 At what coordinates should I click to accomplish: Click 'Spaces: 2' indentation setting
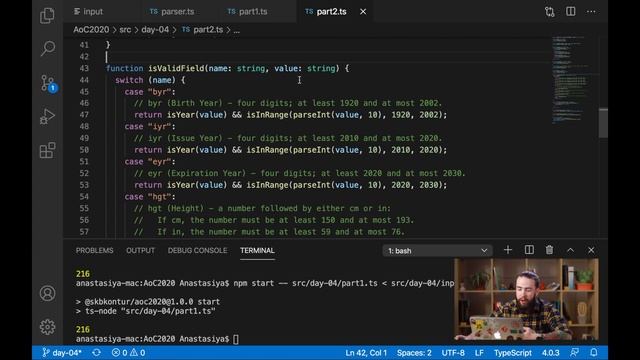(414, 352)
